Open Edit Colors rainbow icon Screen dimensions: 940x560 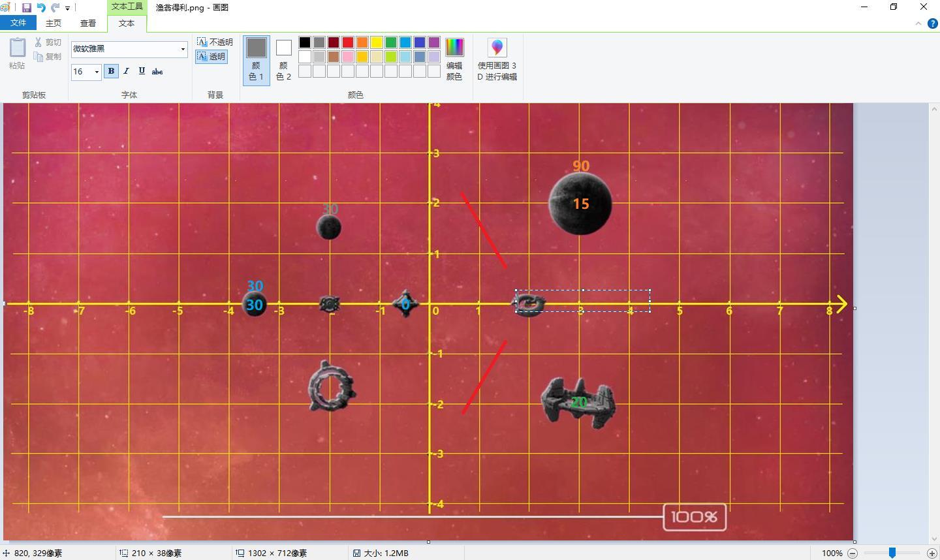(x=454, y=47)
